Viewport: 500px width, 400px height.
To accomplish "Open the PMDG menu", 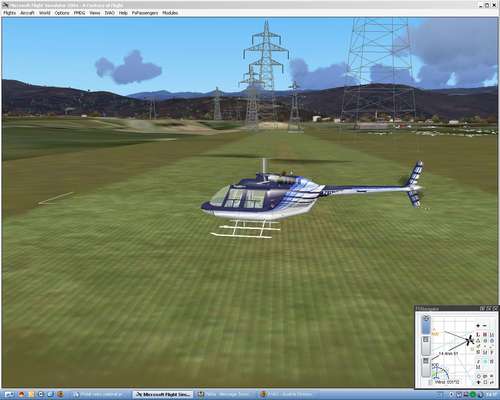I will click(x=80, y=13).
